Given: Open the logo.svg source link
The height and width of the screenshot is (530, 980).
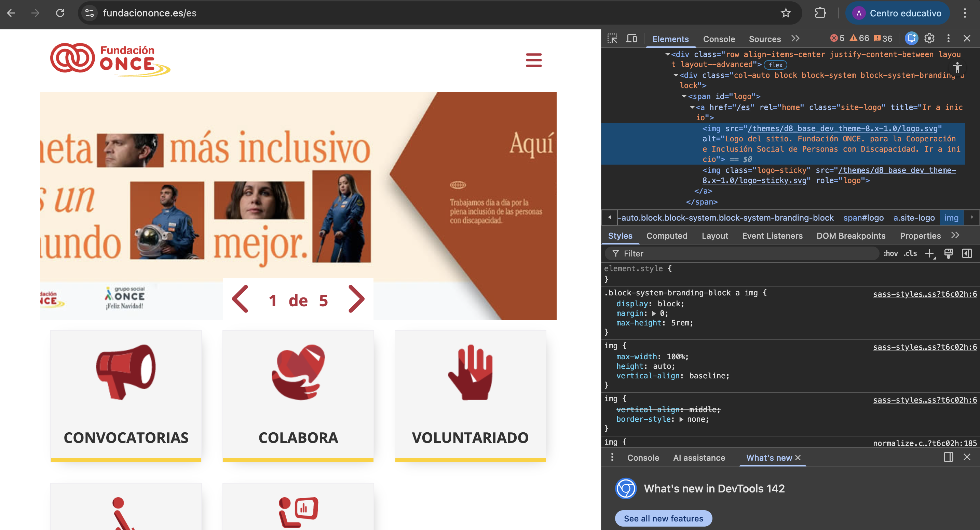Looking at the screenshot, I should [842, 128].
